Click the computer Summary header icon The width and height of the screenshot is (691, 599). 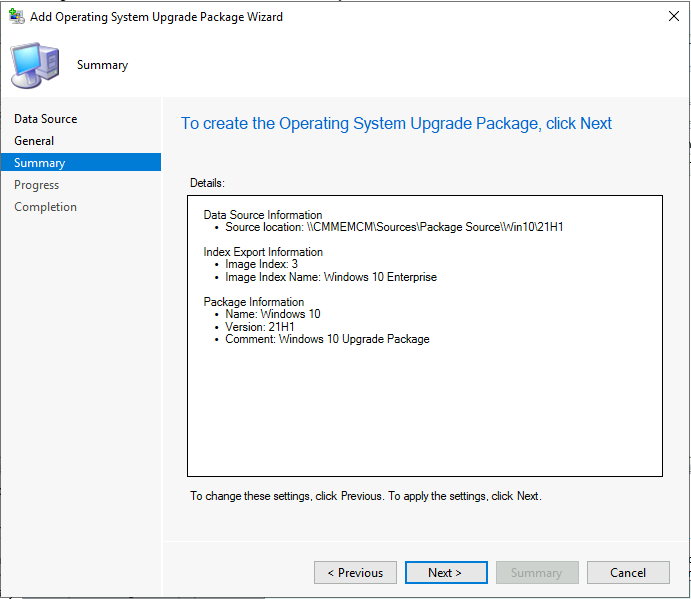35,65
